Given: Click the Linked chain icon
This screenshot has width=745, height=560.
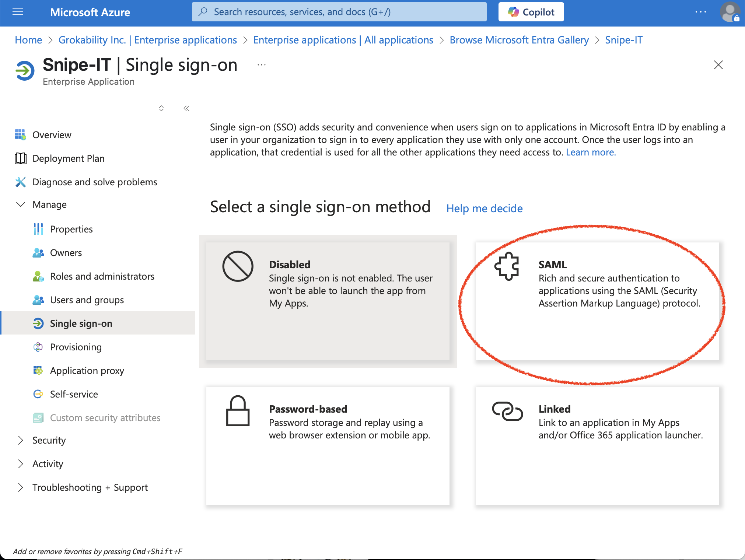Looking at the screenshot, I should (507, 411).
